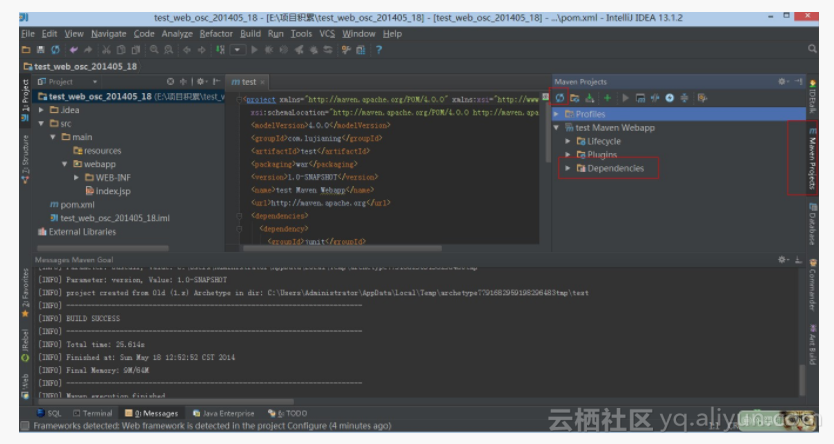834x444 pixels.
Task: Click Find magnifier icon in toolbar
Action: coord(154,50)
